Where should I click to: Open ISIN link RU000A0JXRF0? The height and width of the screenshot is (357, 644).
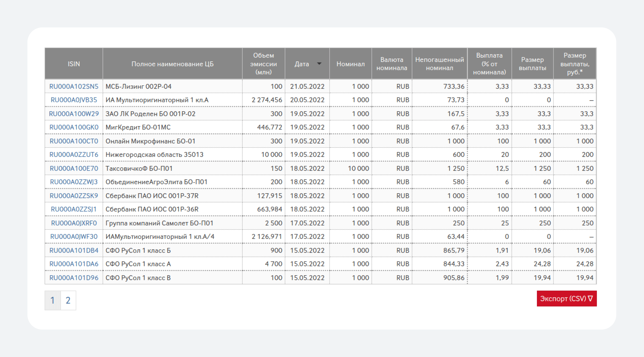pyautogui.click(x=74, y=223)
